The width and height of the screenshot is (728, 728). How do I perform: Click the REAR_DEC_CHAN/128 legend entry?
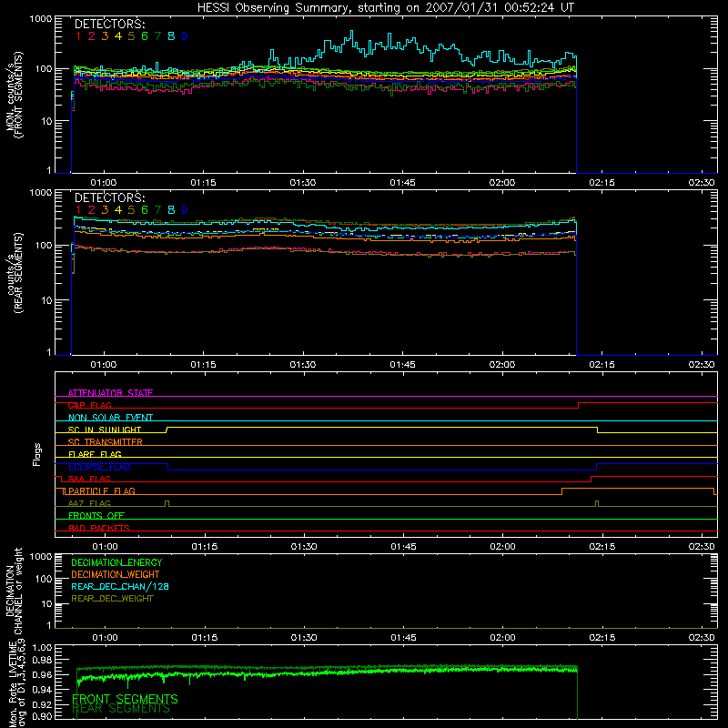coord(120,586)
